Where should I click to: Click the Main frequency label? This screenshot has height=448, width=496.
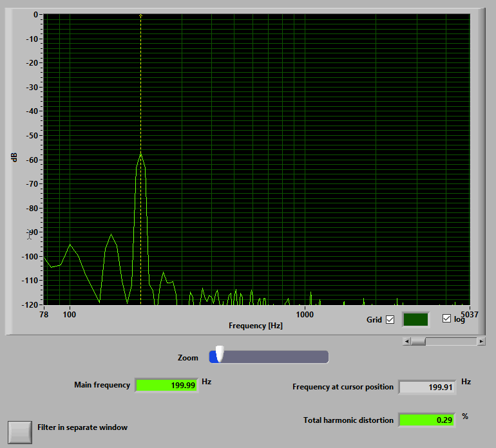102,385
